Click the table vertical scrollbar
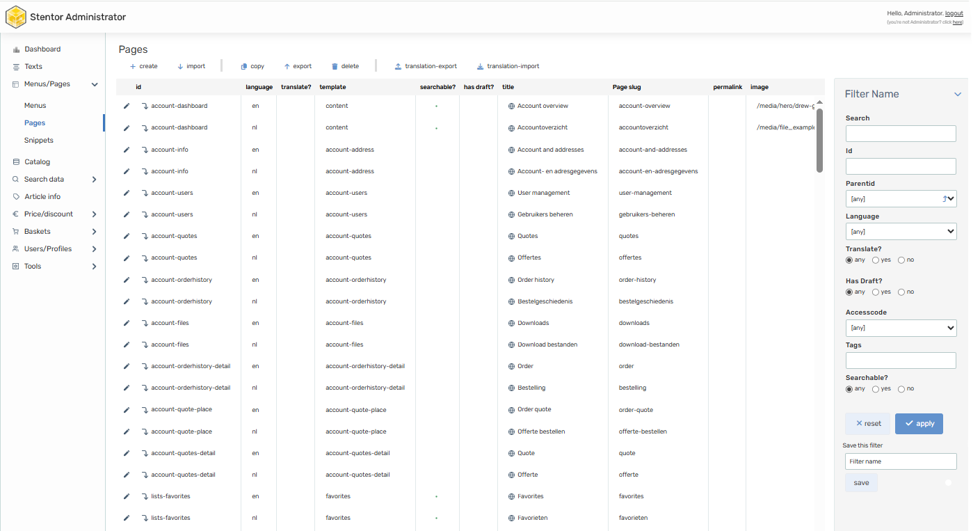 (x=819, y=139)
